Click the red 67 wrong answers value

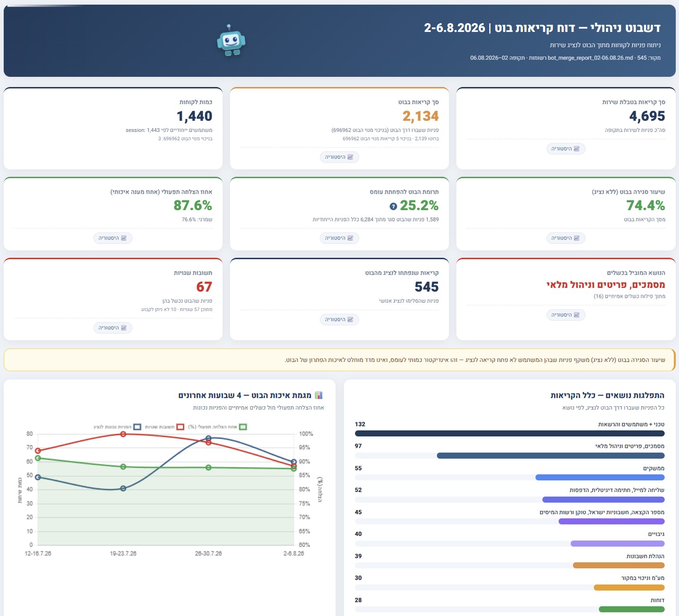pos(204,287)
